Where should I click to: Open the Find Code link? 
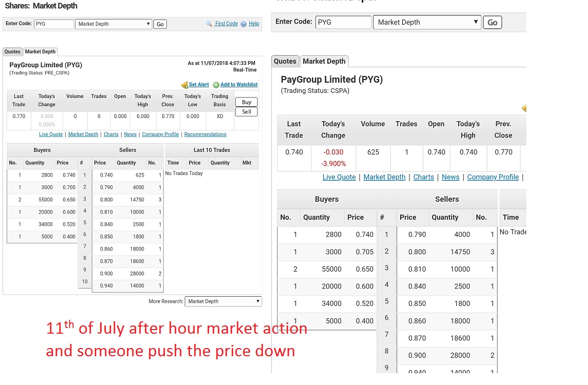[x=226, y=23]
